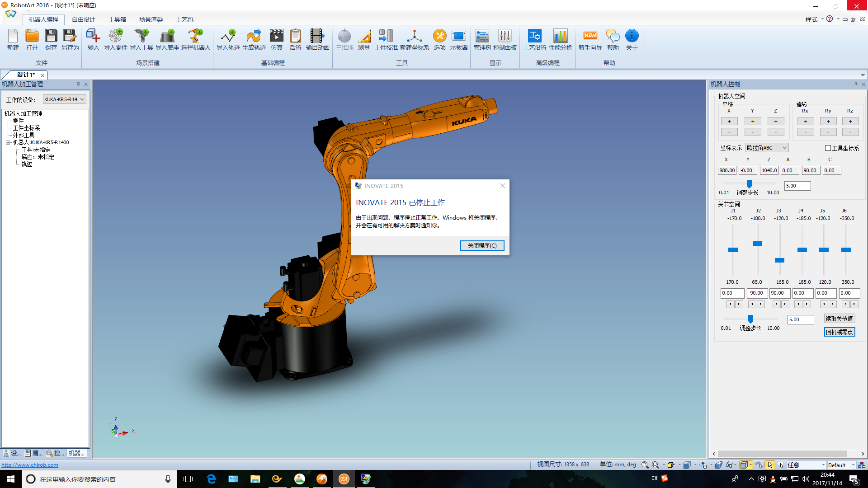Expand the document tab list arrow
Image resolution: width=868 pixels, height=488 pixels.
pos(863,75)
